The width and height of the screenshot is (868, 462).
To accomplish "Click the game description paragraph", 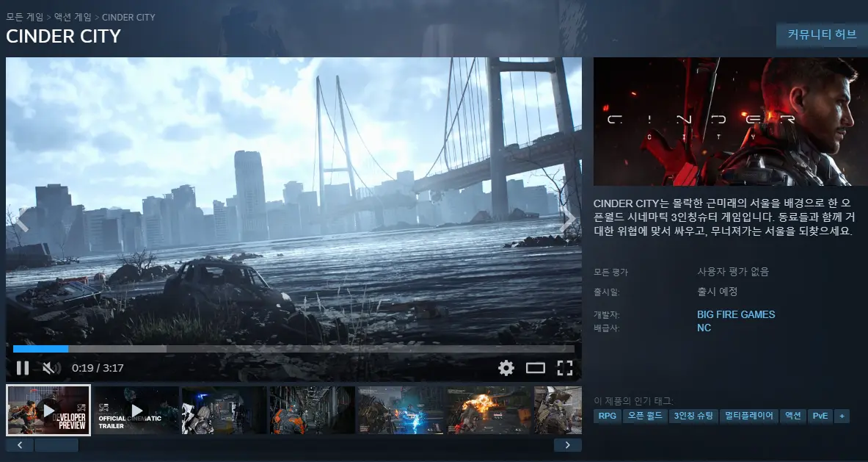I will 725,217.
